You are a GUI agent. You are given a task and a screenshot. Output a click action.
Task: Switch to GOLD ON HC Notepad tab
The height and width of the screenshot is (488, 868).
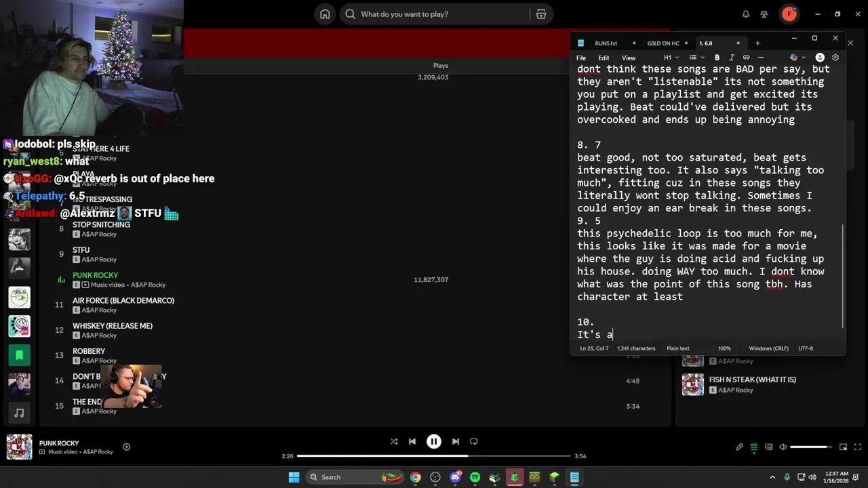[x=663, y=43]
